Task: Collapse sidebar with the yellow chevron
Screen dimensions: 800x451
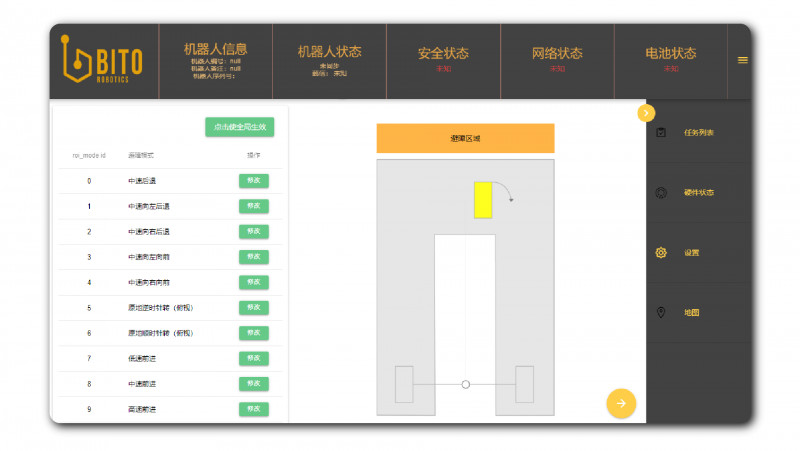Action: [x=646, y=113]
